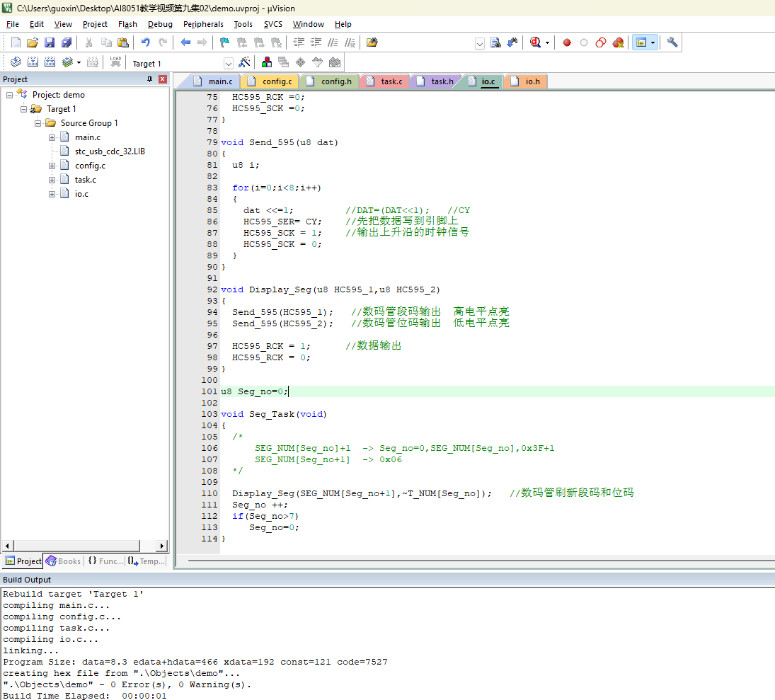This screenshot has width=775, height=700.
Task: Collapse Source Group 1 node
Action: [x=38, y=123]
